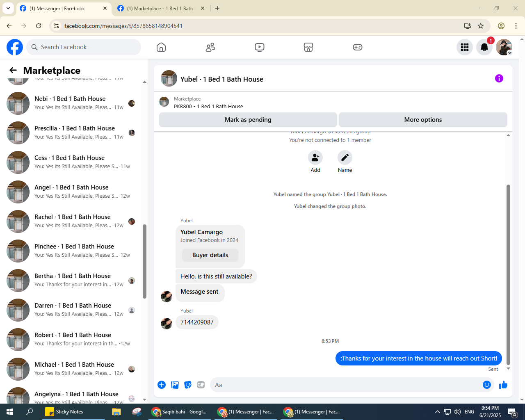Open Chrome three-dot menu
525x420 pixels.
pos(516,26)
